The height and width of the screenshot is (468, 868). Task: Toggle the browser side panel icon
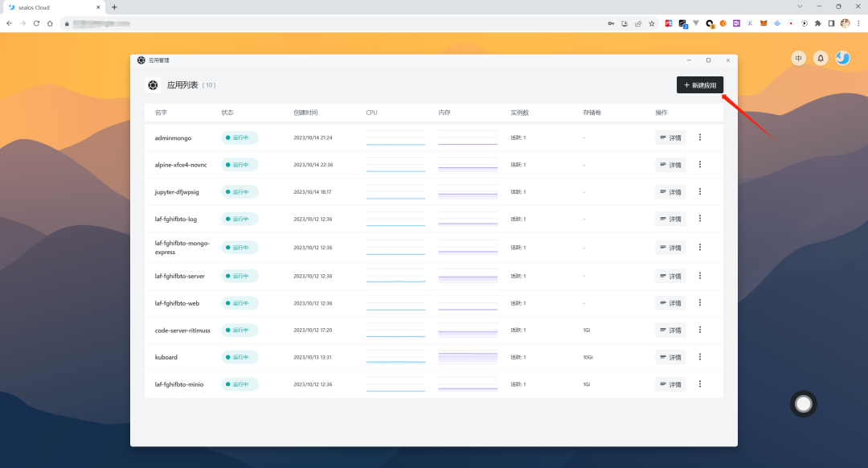[x=831, y=23]
